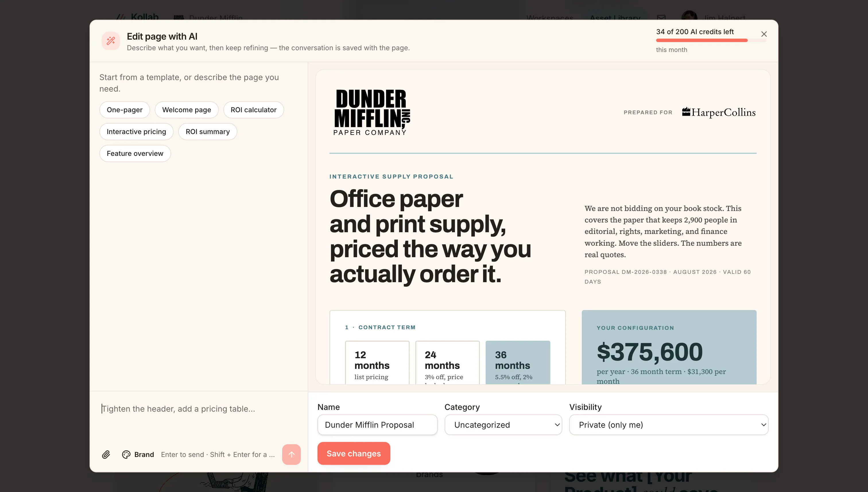Focus the AI prompt text box

tap(199, 417)
